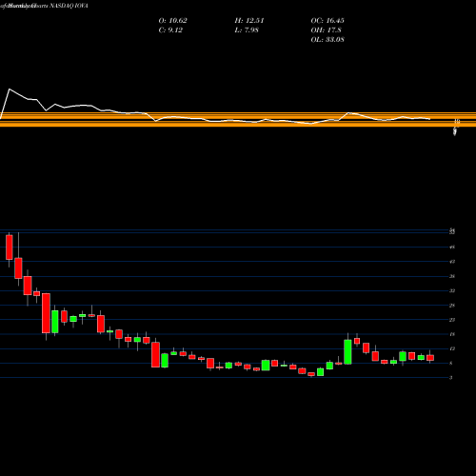Click the 18 price axis label
The height and width of the screenshot is (476, 476).
coord(452,334)
